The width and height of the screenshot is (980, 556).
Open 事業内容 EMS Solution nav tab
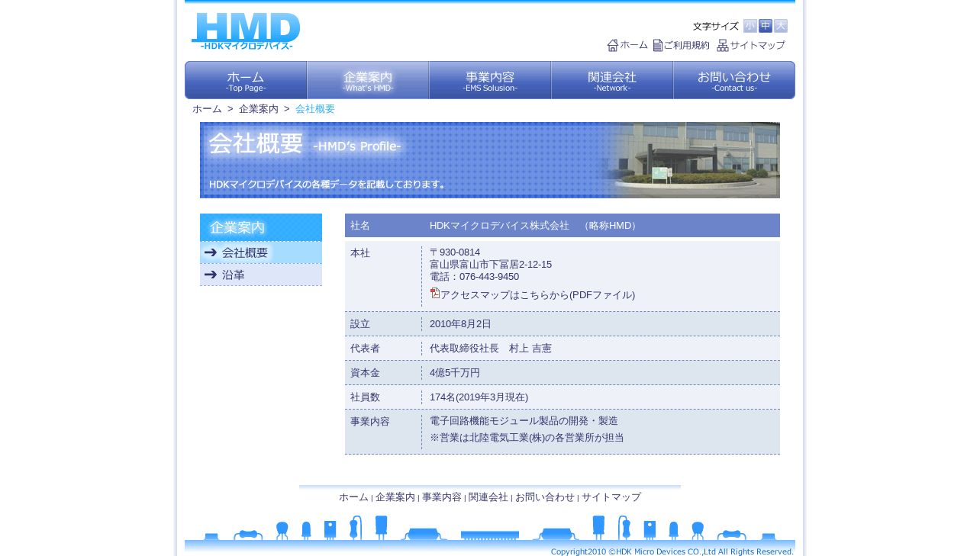click(490, 80)
